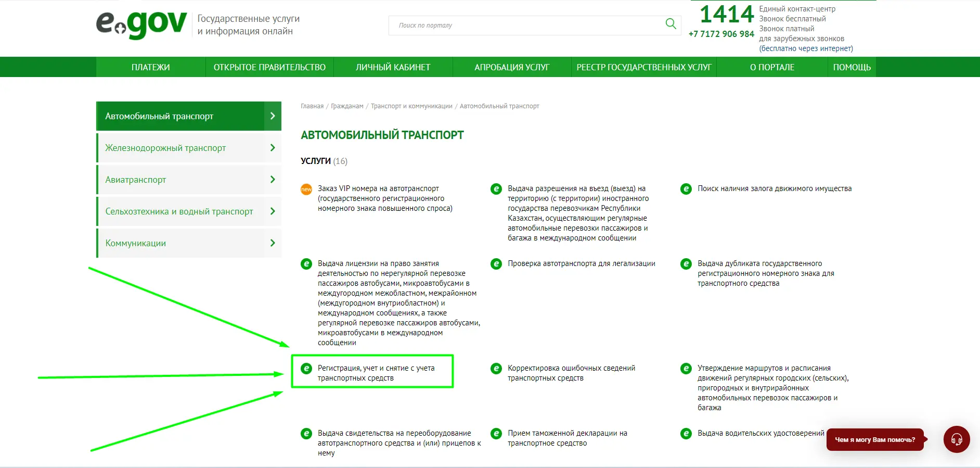Open 'Заказ VIP номера на автотранспорт' service

tap(385, 198)
